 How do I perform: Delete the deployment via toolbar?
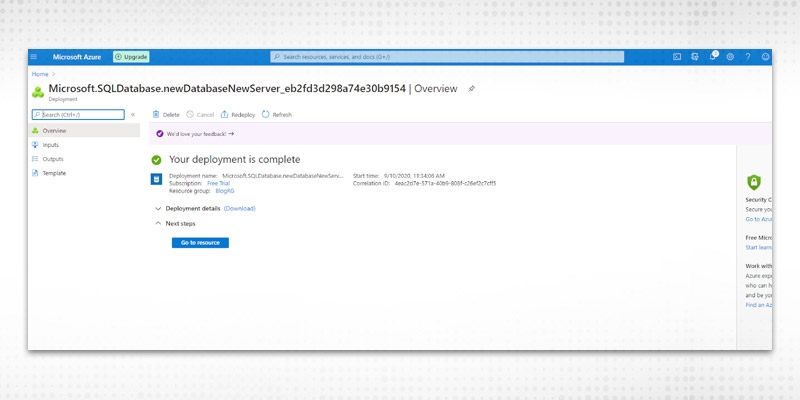[166, 115]
